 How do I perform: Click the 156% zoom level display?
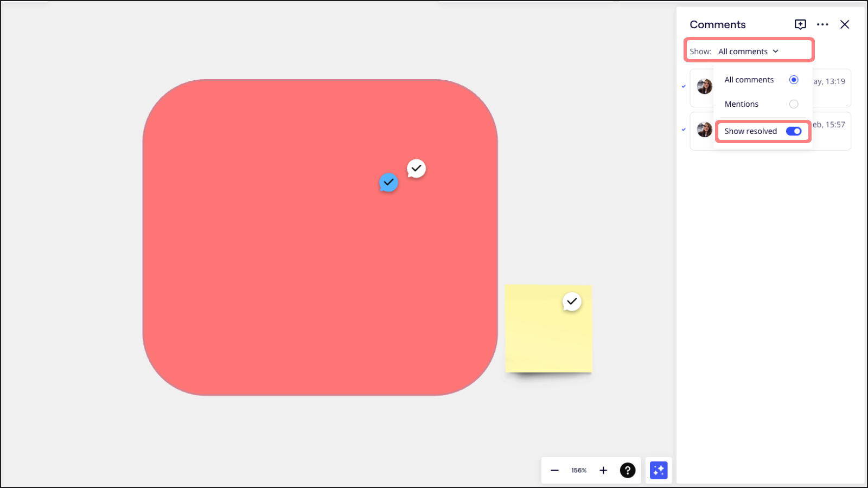click(578, 470)
